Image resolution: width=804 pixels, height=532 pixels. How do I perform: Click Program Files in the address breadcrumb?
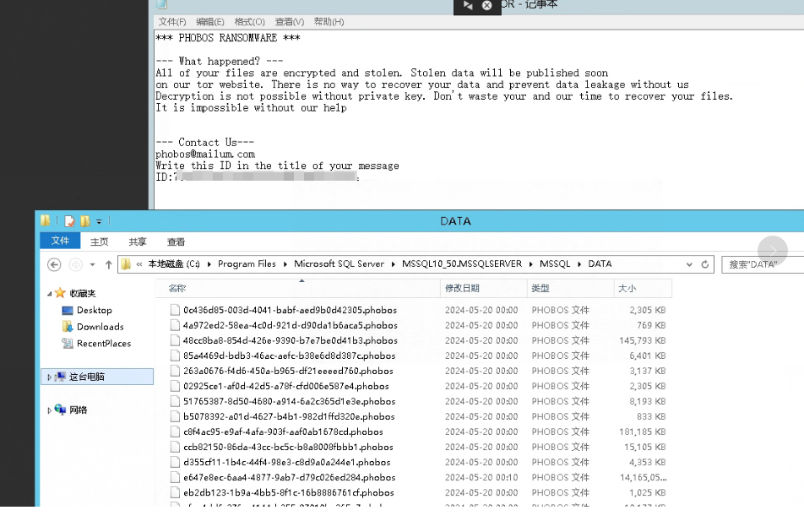(247, 264)
